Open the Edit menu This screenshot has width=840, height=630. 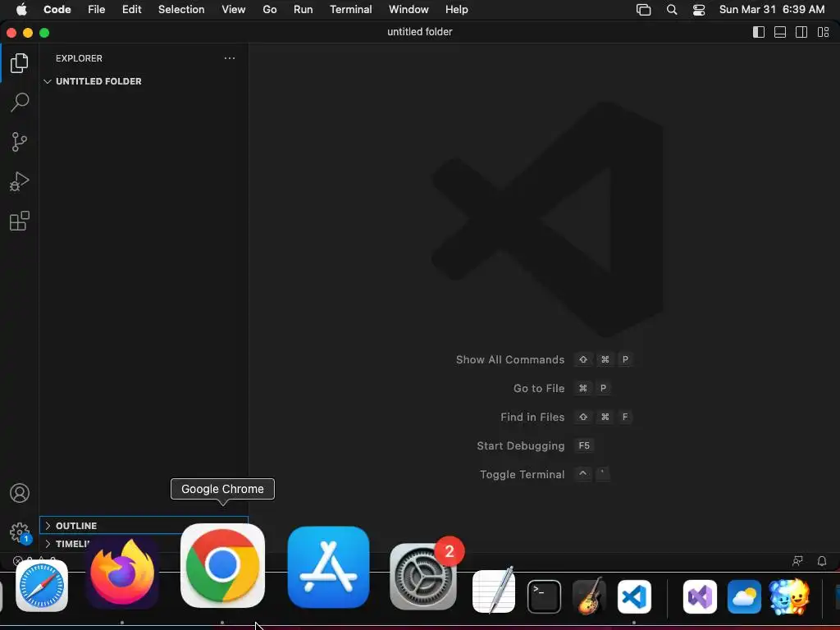click(x=131, y=10)
